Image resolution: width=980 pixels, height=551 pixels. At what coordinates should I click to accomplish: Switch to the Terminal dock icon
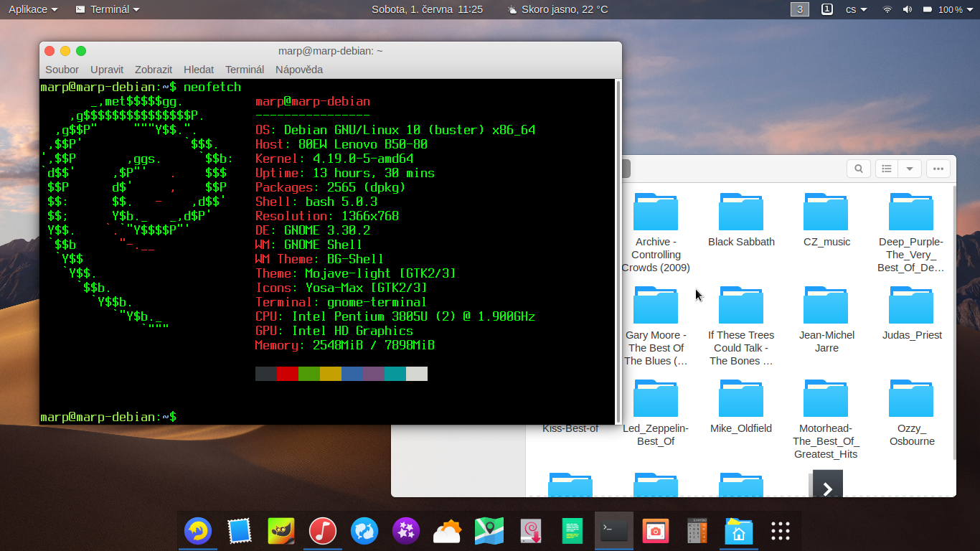coord(614,531)
